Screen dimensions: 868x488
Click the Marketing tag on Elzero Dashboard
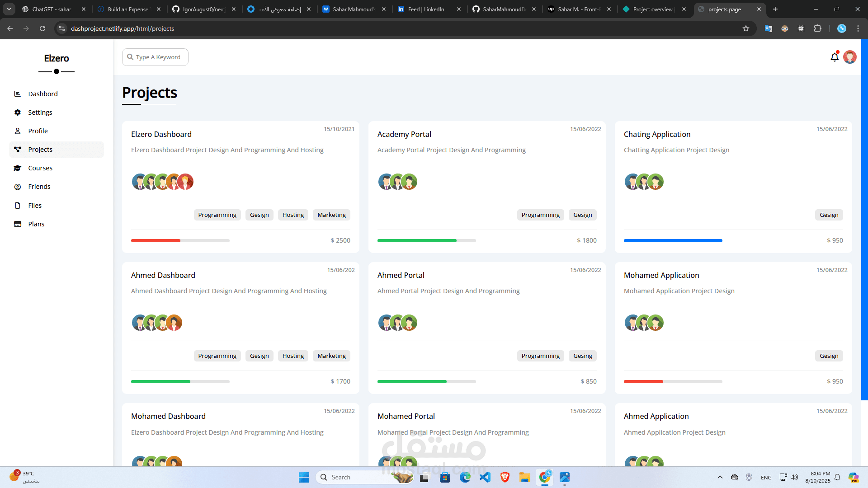(x=331, y=215)
